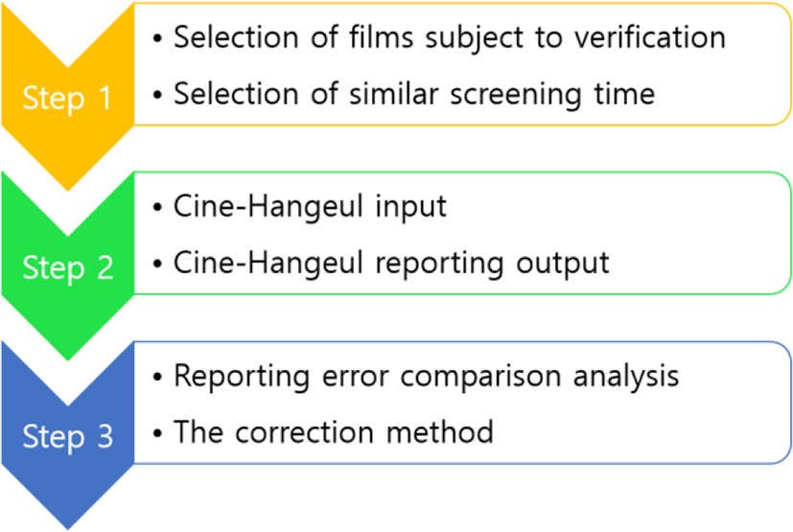Select the Step 1 label text
Image resolution: width=793 pixels, height=532 pixels.
(67, 98)
